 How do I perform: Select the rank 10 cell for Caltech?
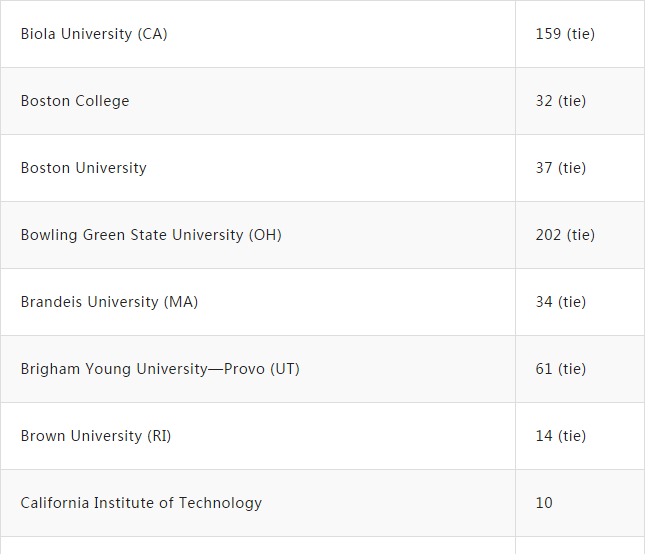(x=544, y=503)
